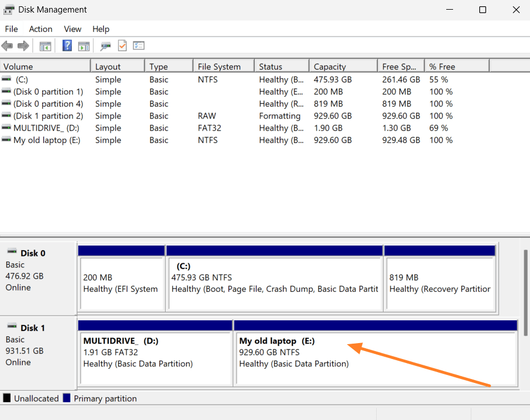
Task: Click the vertical scrollbar of the disk pane
Action: tap(525, 292)
